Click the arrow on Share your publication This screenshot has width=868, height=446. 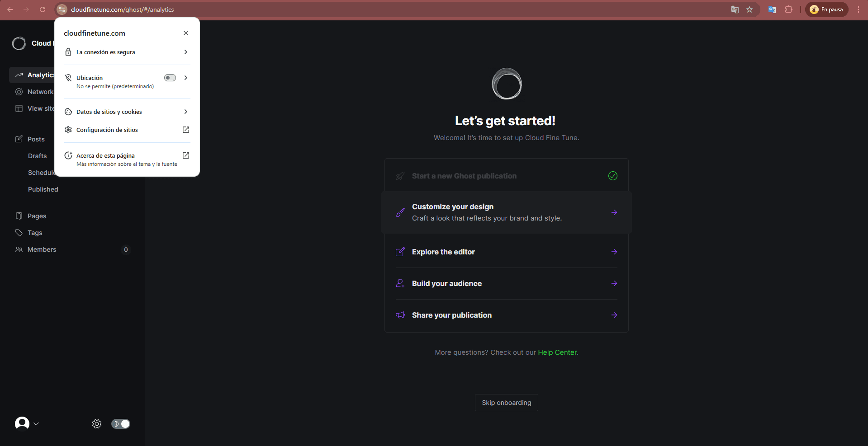click(x=614, y=315)
